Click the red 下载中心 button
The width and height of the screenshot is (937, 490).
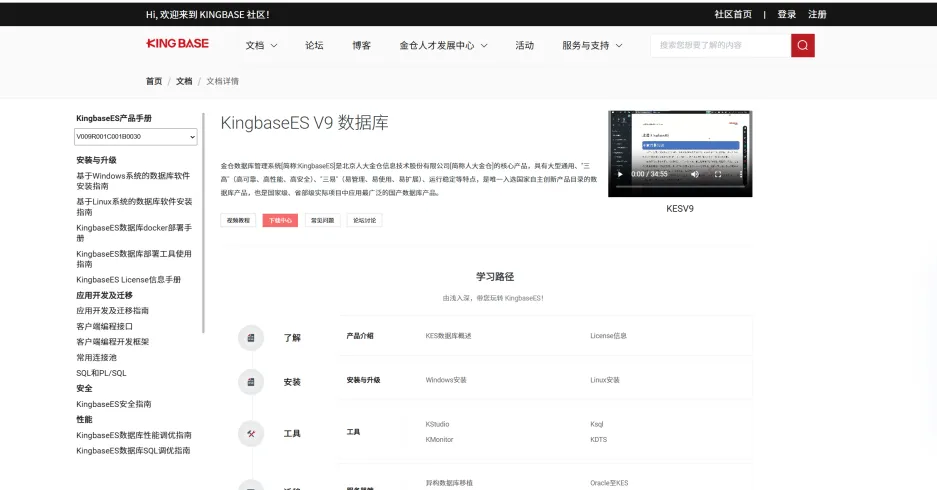(280, 220)
